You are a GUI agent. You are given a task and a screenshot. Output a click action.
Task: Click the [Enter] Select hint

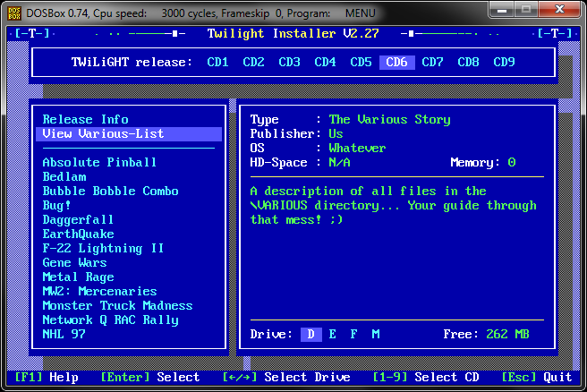[149, 378]
